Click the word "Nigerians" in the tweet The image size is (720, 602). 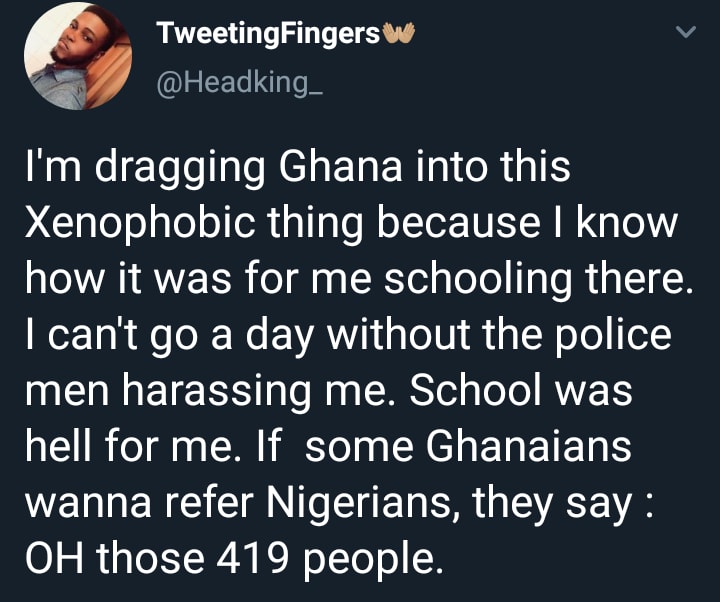click(358, 503)
